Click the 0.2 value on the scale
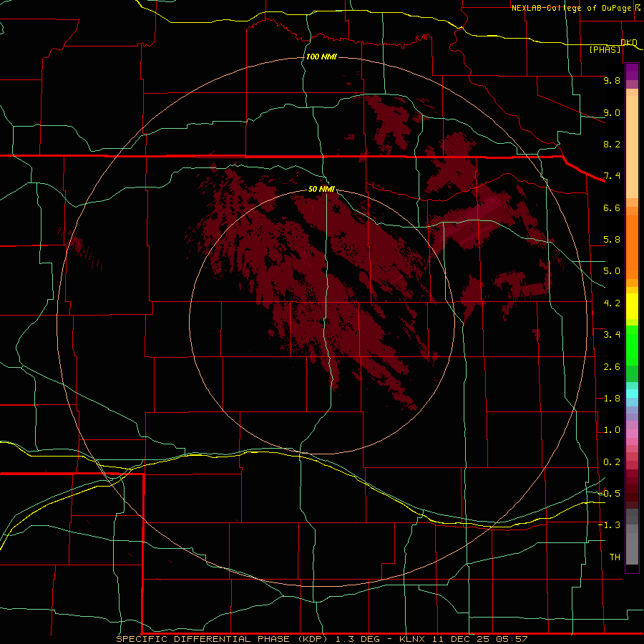Screen dimensions: 644x644 (612, 462)
